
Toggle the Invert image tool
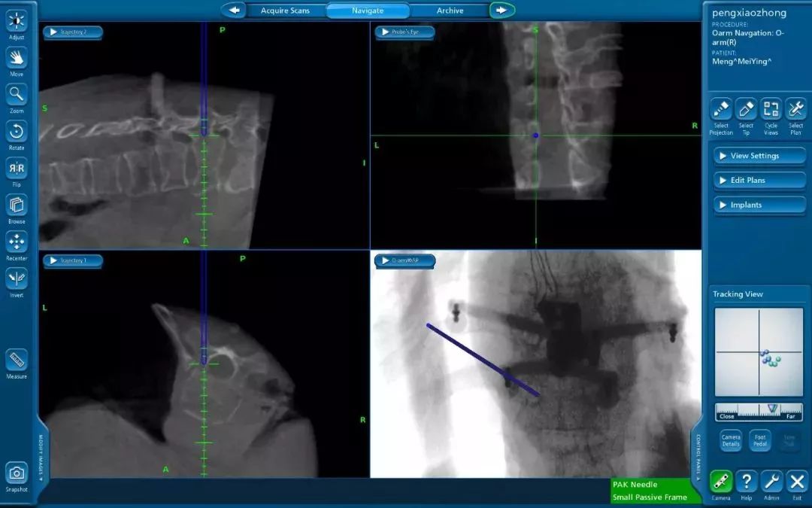click(x=17, y=279)
